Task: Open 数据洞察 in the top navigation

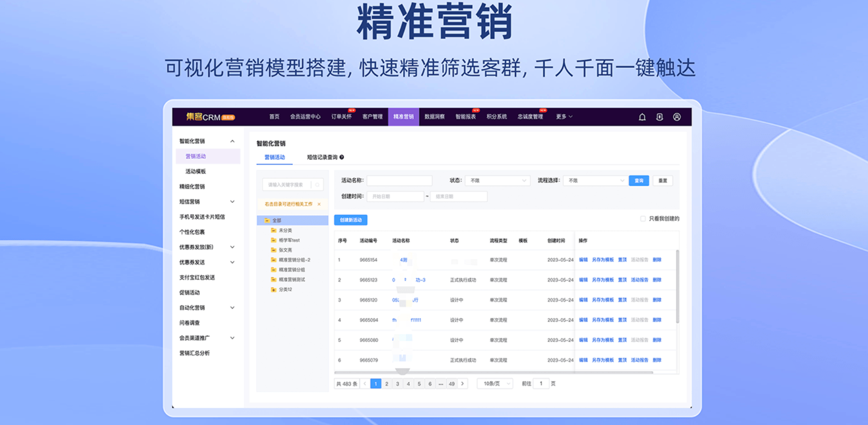Action: [x=434, y=117]
